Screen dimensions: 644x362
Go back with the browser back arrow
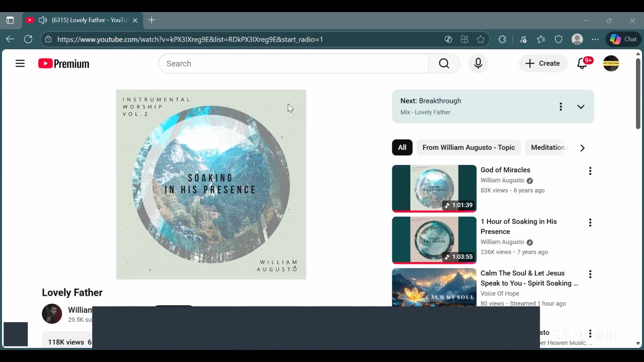coord(10,39)
